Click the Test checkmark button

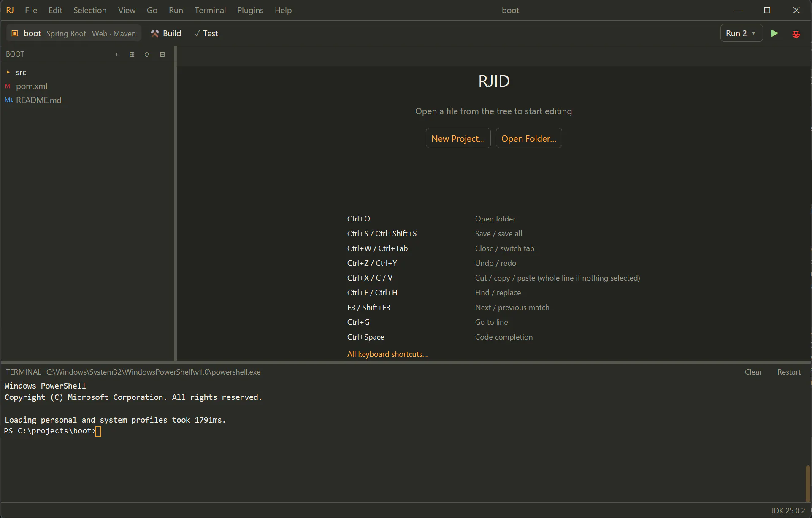click(206, 33)
